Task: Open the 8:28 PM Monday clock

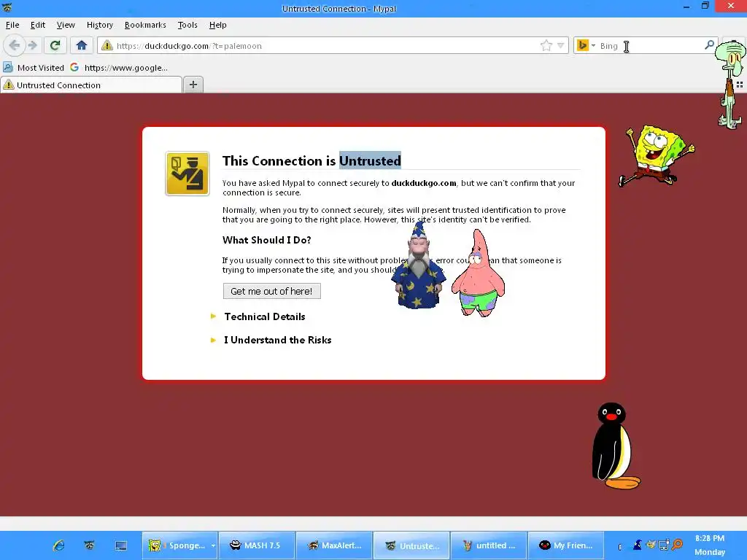Action: pyautogui.click(x=709, y=545)
